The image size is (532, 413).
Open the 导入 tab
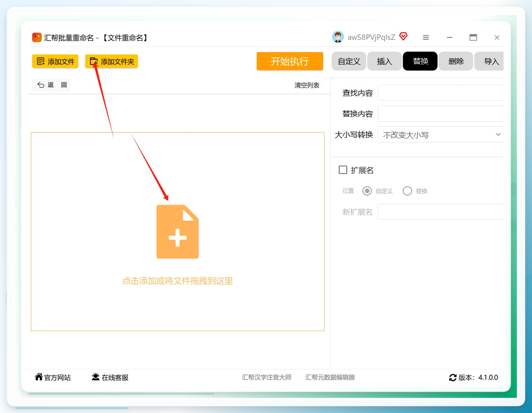(x=489, y=62)
